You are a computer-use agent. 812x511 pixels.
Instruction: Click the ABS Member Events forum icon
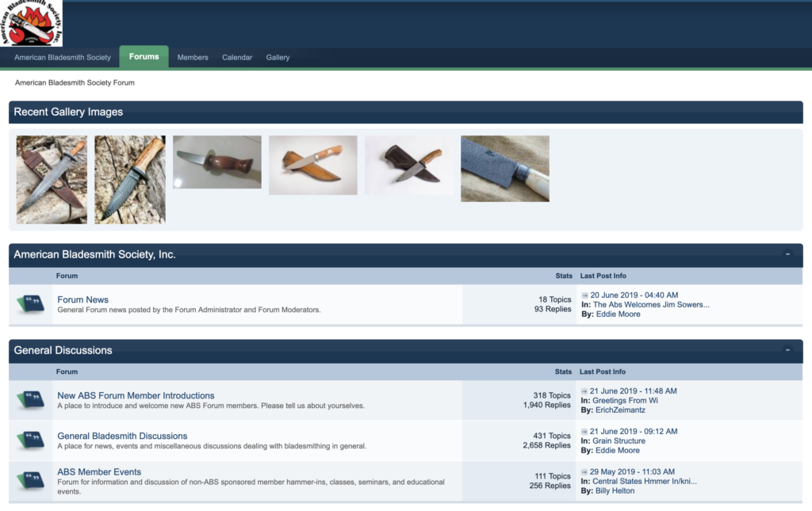pyautogui.click(x=31, y=480)
